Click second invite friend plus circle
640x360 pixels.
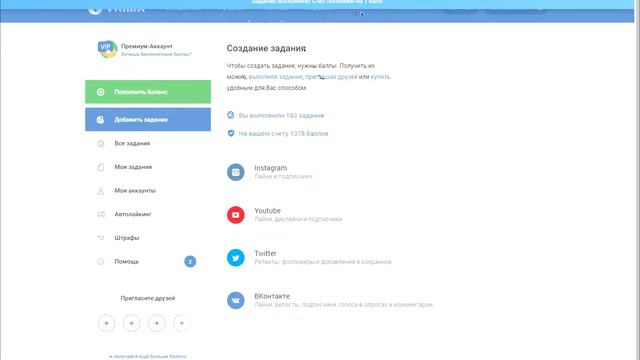(x=131, y=323)
